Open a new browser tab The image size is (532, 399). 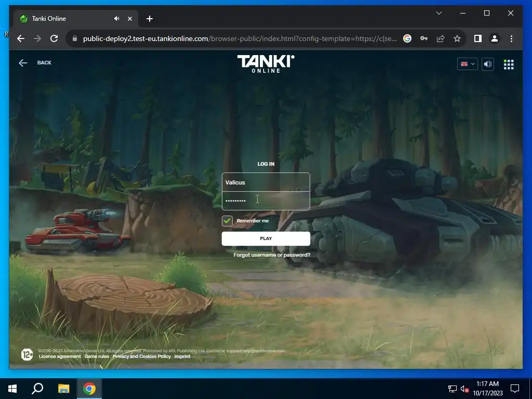(149, 19)
